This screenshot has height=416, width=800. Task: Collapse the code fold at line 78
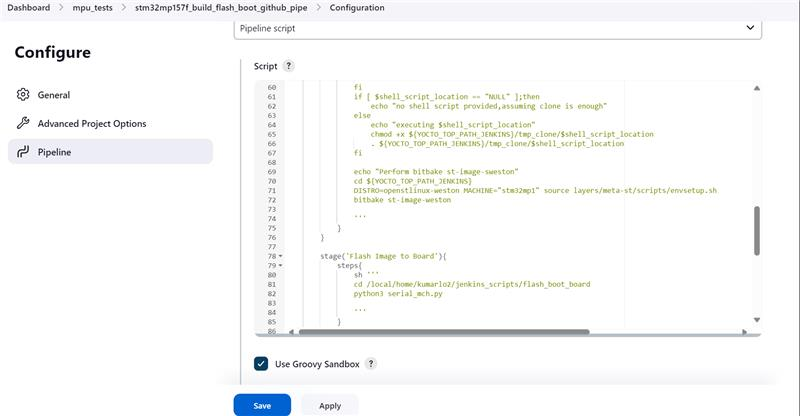[x=280, y=257]
